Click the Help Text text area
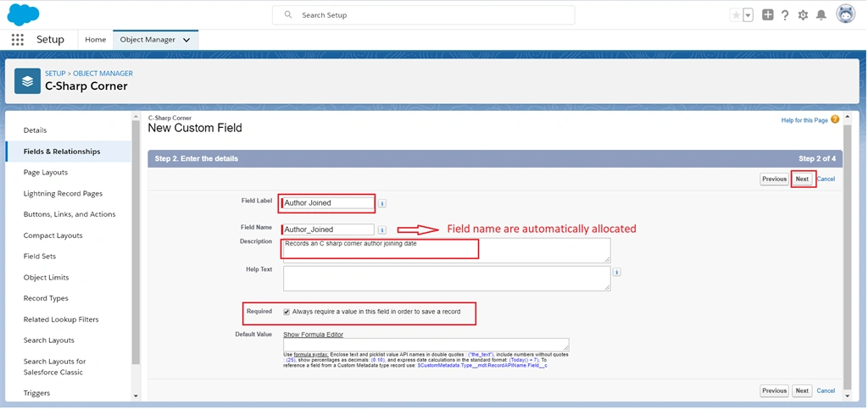The height and width of the screenshot is (409, 868). pyautogui.click(x=447, y=279)
